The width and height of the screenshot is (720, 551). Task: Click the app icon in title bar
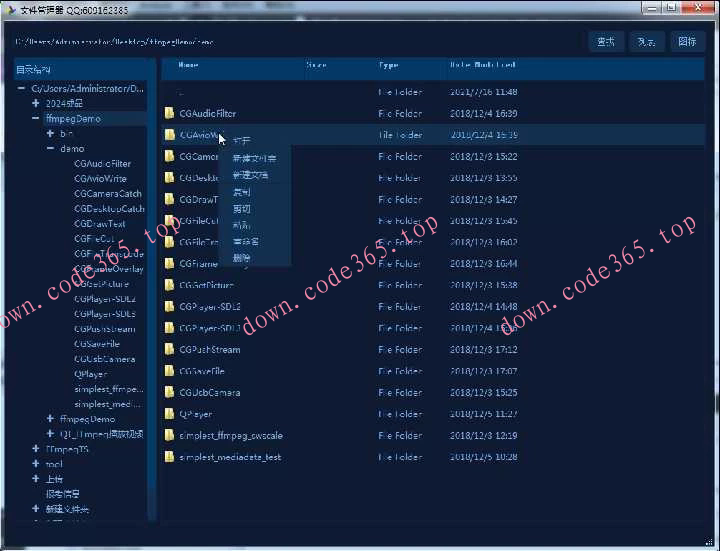9,8
